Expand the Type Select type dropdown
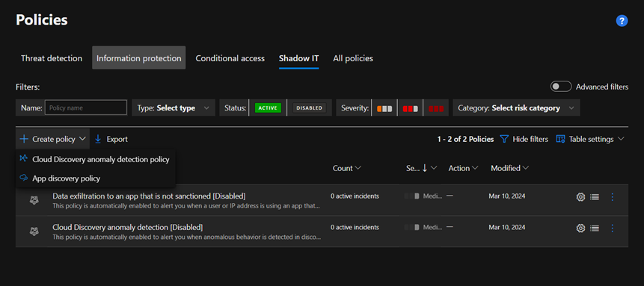This screenshot has height=286, width=644. point(174,108)
